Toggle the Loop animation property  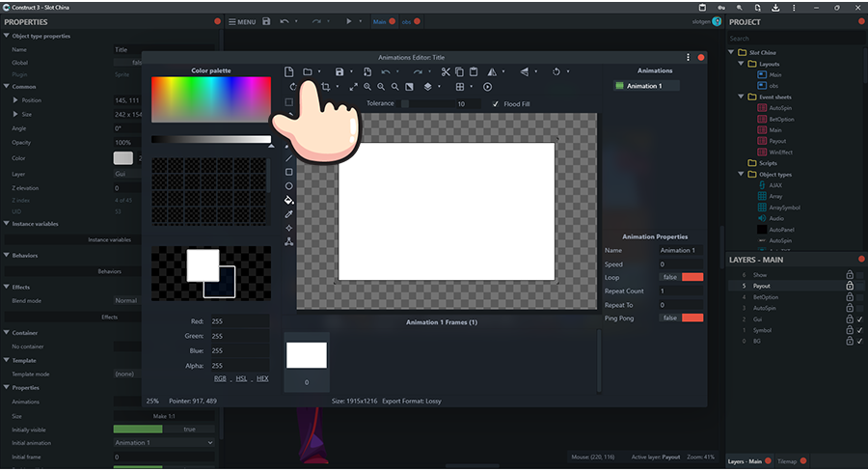click(692, 277)
